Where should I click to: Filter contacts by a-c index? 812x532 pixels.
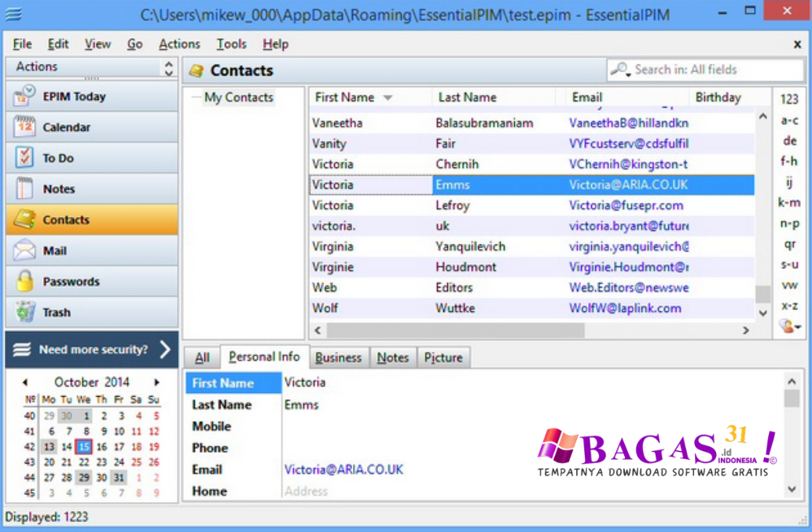pyautogui.click(x=789, y=120)
